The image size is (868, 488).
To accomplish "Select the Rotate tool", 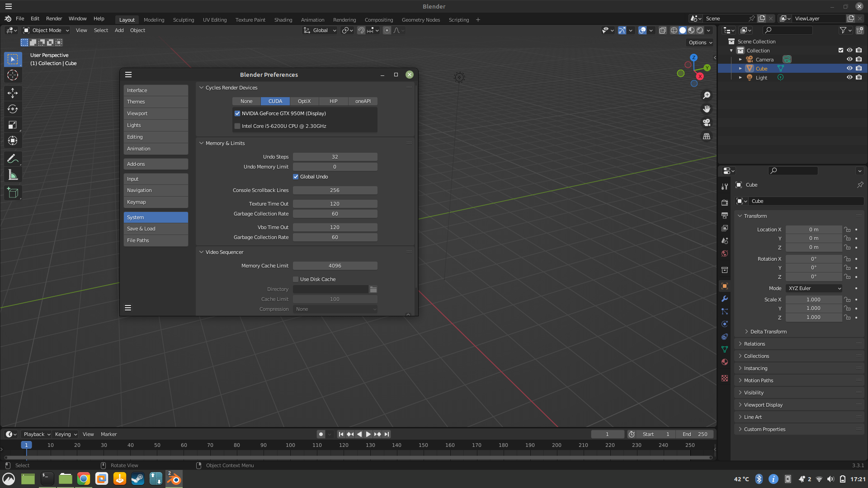I will pos(13,109).
